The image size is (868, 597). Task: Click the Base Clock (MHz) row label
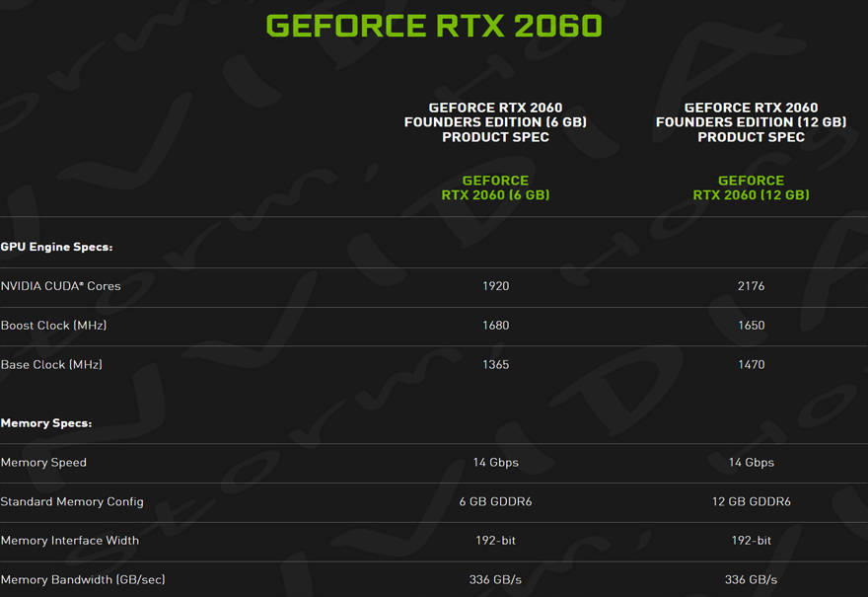[51, 365]
